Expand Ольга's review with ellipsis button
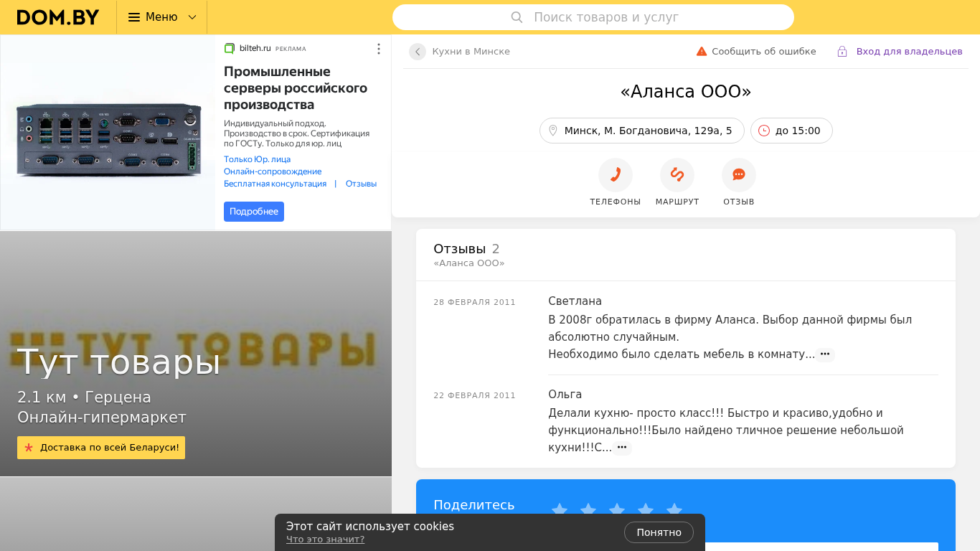Viewport: 980px width, 551px height. 622,448
